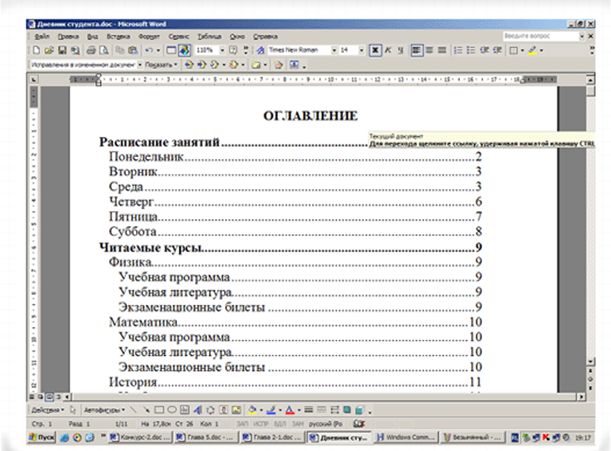Screen dimensions: 611x451
Task: Switch to Print Layout view button
Action: pyautogui.click(x=49, y=397)
